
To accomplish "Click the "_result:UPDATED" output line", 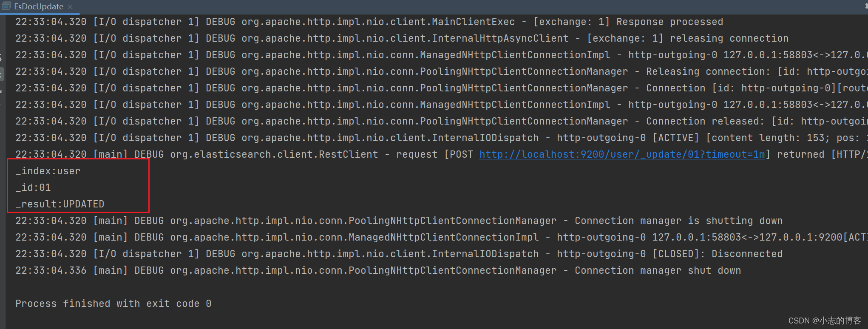I will pyautogui.click(x=60, y=204).
